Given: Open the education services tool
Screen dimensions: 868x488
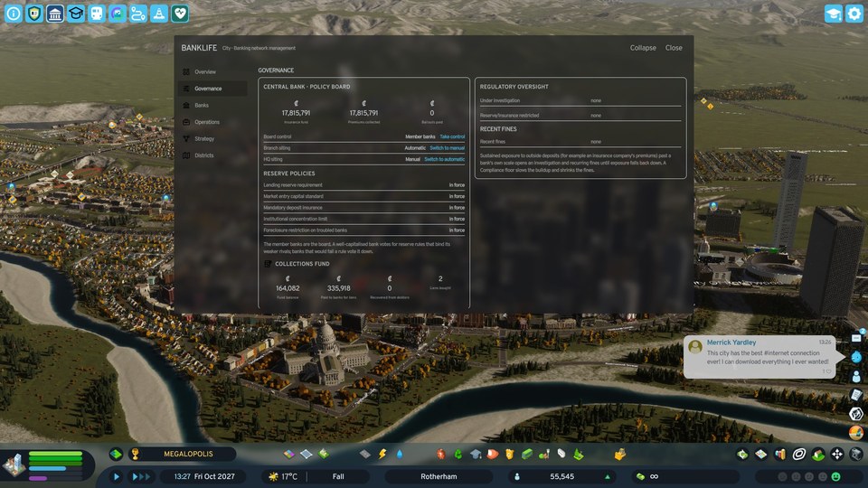Looking at the screenshot, I should pos(476,455).
